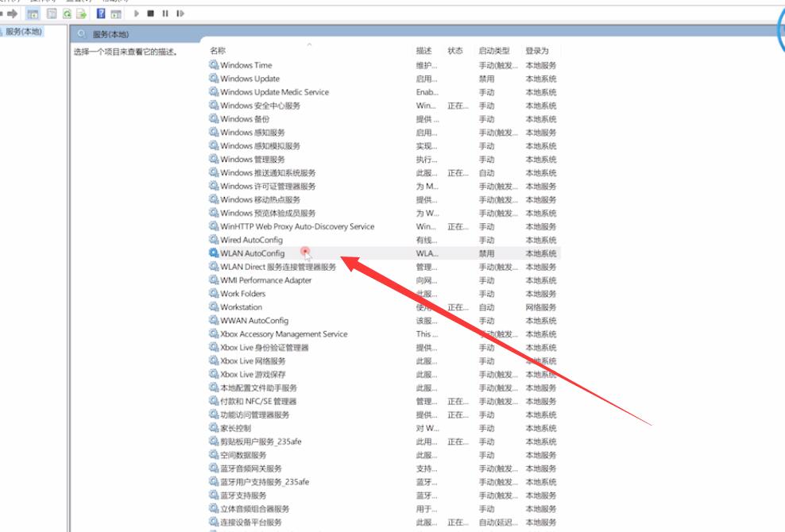Click the gear icon beside 蓝牙支持服务
Image resolution: width=785 pixels, height=532 pixels.
214,495
